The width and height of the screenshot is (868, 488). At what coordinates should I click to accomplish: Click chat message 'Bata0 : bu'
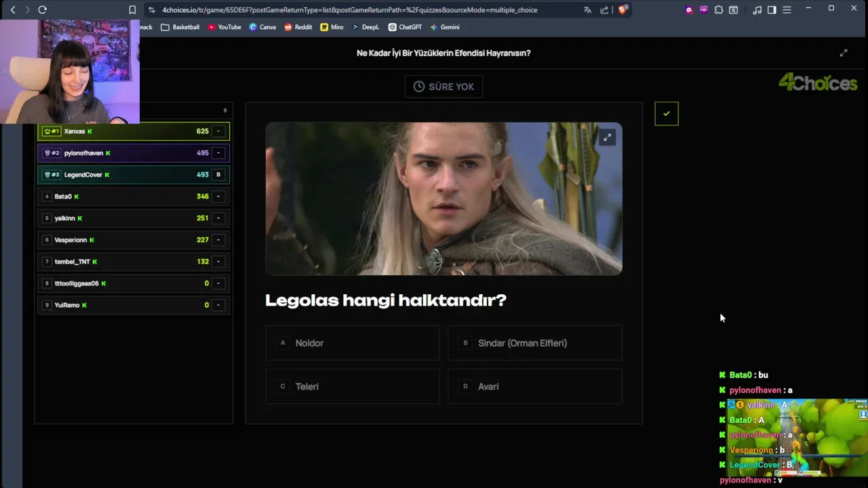click(x=744, y=375)
